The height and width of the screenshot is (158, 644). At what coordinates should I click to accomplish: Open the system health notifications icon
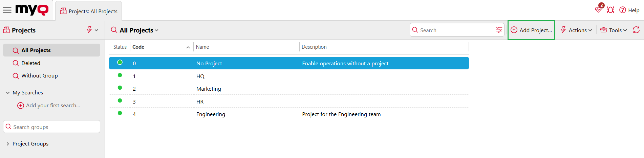coord(599,9)
